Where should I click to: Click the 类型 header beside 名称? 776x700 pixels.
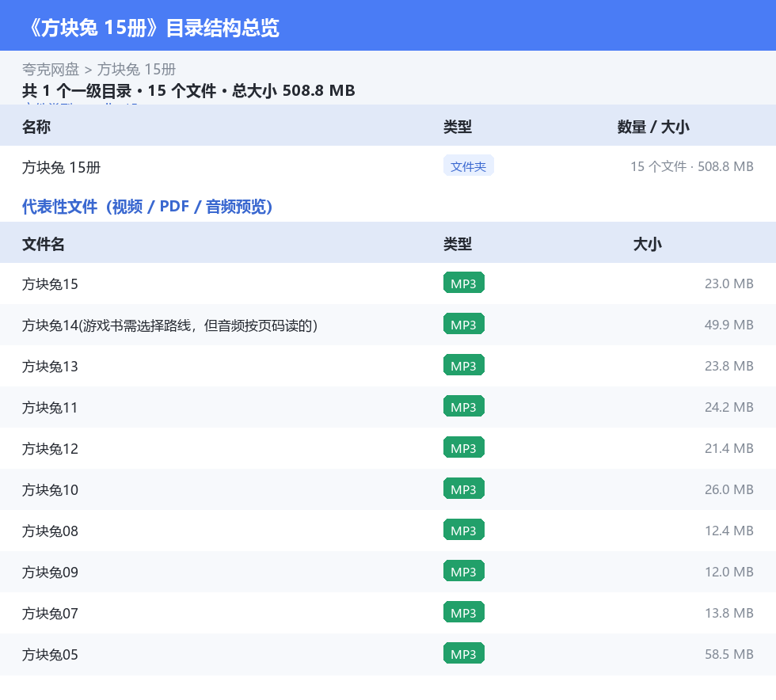tap(458, 127)
